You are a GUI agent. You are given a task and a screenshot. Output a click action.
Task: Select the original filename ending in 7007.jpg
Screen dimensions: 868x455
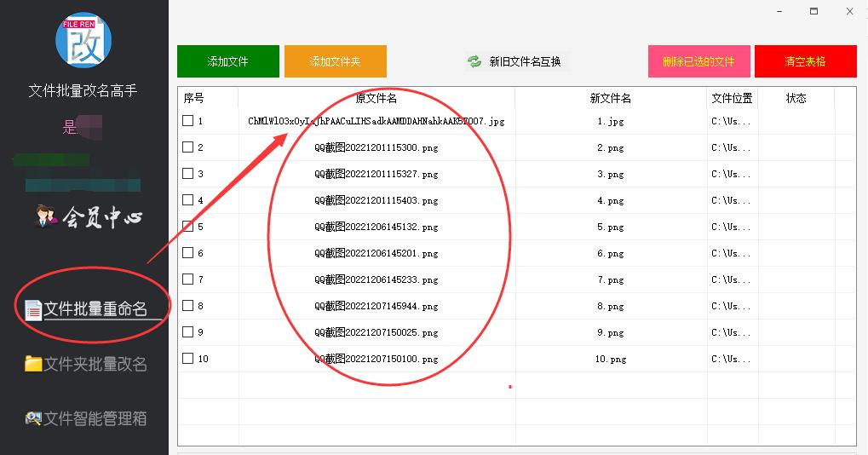[377, 121]
